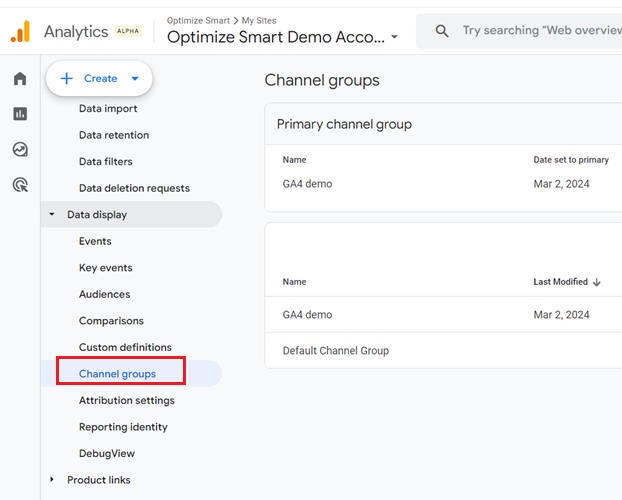This screenshot has height=500, width=622.
Task: Open the Home section in left rail
Action: click(x=20, y=79)
